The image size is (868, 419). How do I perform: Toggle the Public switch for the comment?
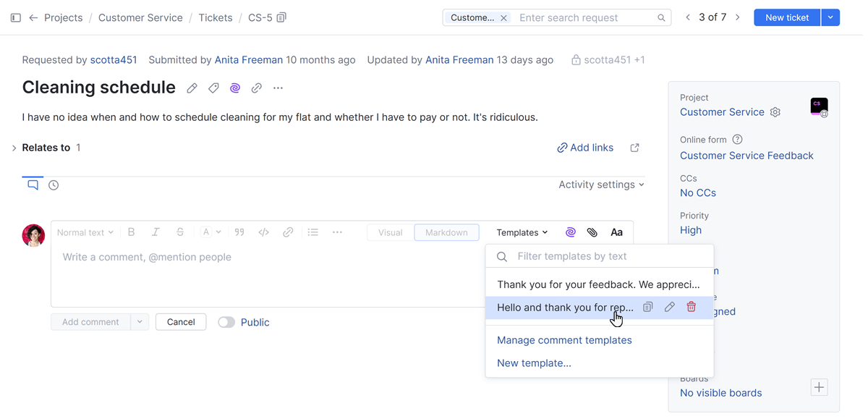(x=226, y=322)
